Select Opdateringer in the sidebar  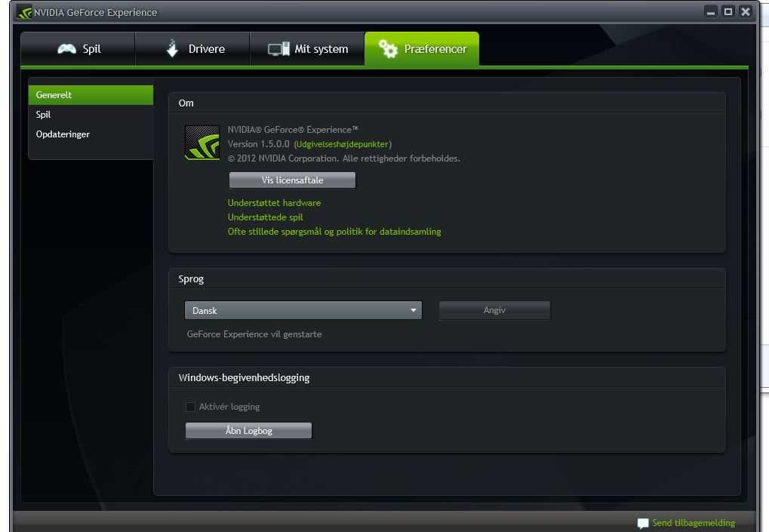click(x=63, y=134)
